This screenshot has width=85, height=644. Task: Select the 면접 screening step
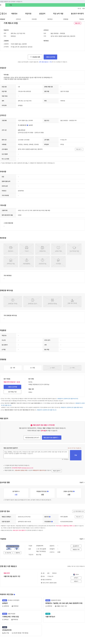click(x=33, y=368)
